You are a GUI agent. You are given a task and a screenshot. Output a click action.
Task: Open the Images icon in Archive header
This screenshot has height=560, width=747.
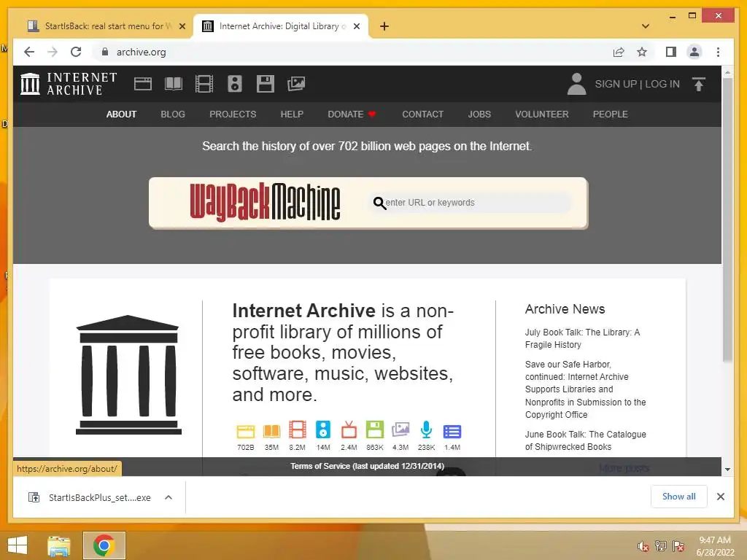296,84
